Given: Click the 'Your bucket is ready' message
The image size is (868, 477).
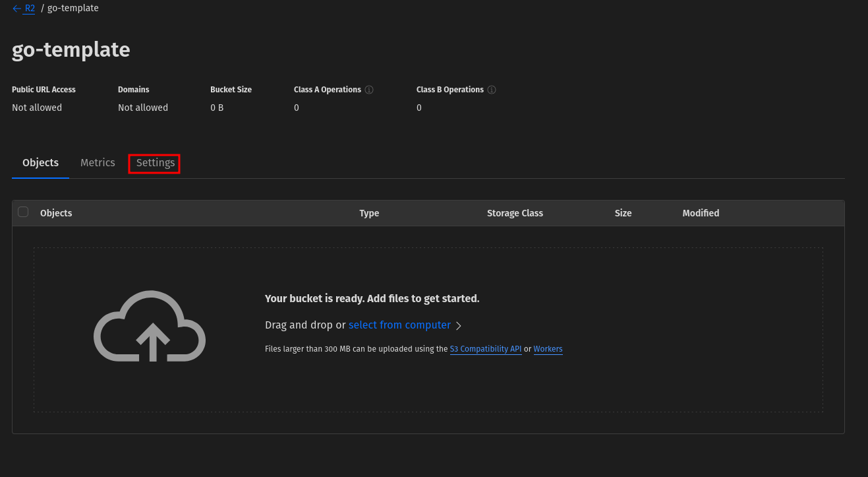Looking at the screenshot, I should point(372,299).
